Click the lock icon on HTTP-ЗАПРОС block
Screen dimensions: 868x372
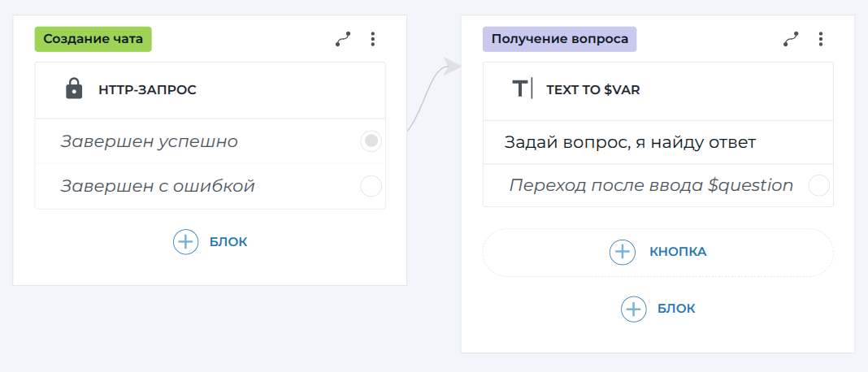coord(74,89)
